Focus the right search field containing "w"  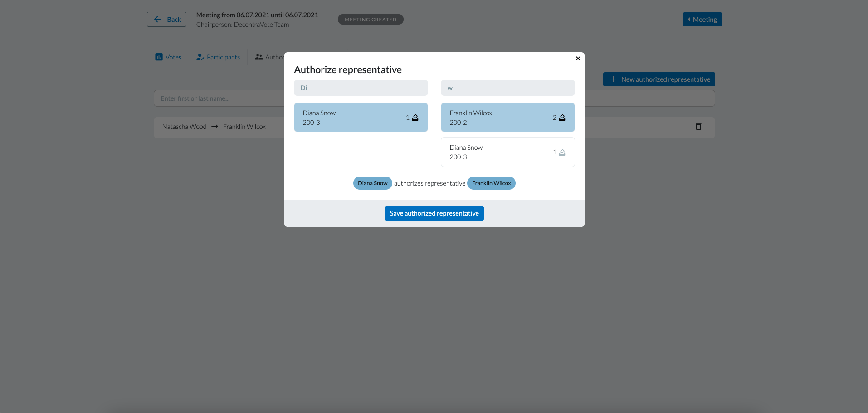tap(507, 88)
